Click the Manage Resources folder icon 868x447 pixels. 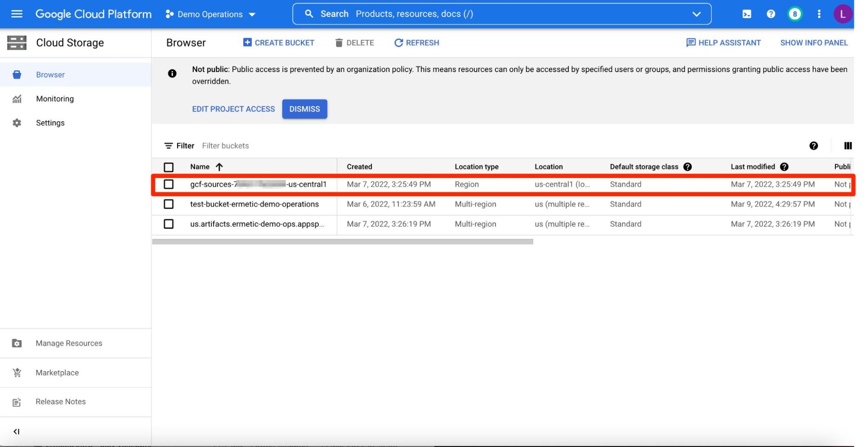pyautogui.click(x=17, y=343)
